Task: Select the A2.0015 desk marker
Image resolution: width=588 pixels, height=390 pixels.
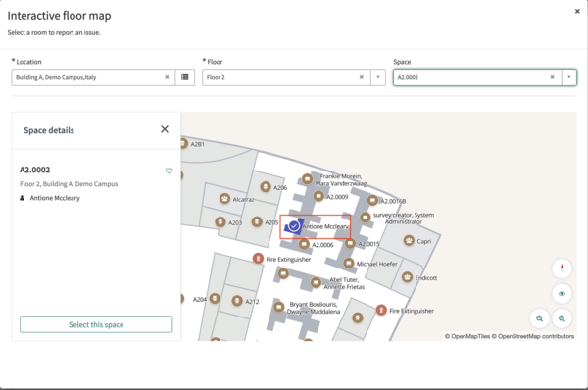Action: (350, 243)
